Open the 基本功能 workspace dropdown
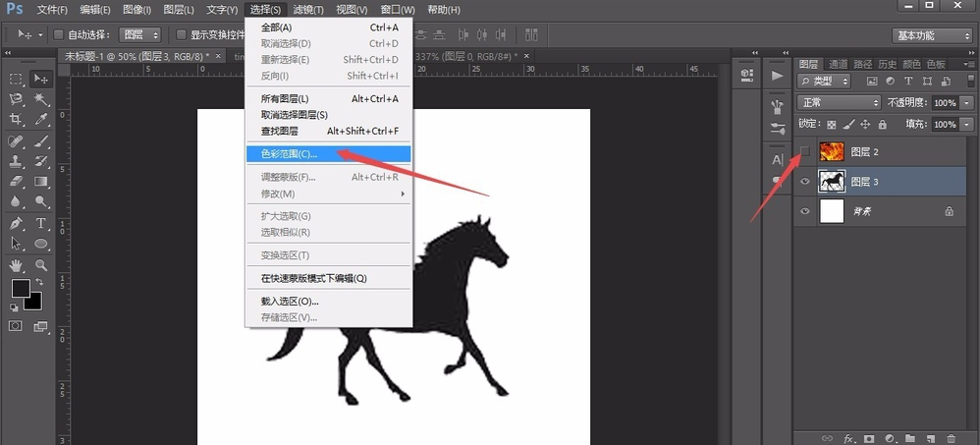 tap(932, 35)
